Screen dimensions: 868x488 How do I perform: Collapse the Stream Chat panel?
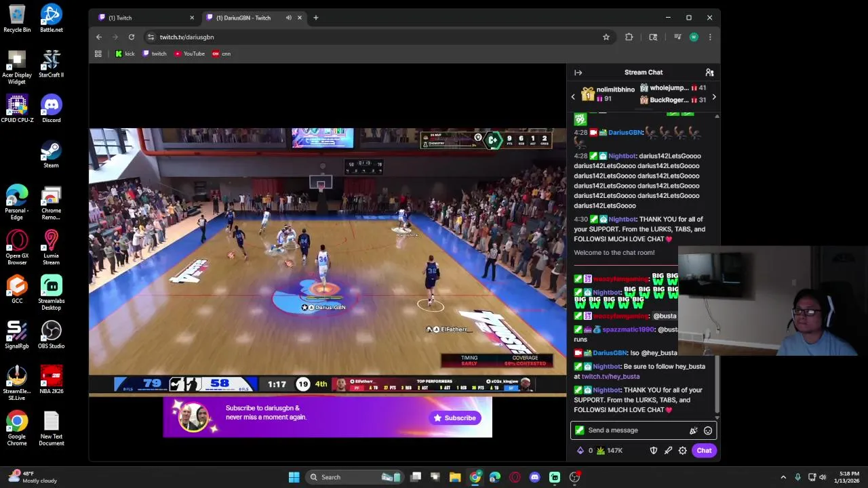click(578, 73)
